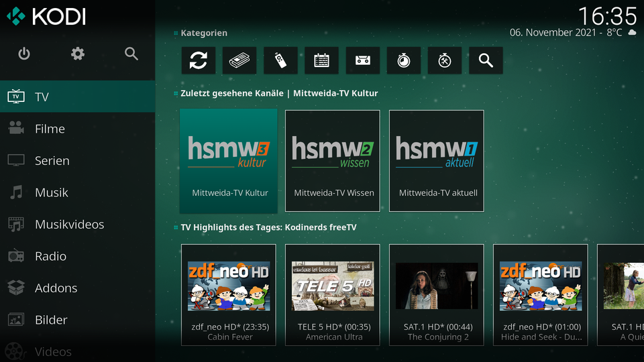Open Timer rules icon with tools

click(445, 61)
